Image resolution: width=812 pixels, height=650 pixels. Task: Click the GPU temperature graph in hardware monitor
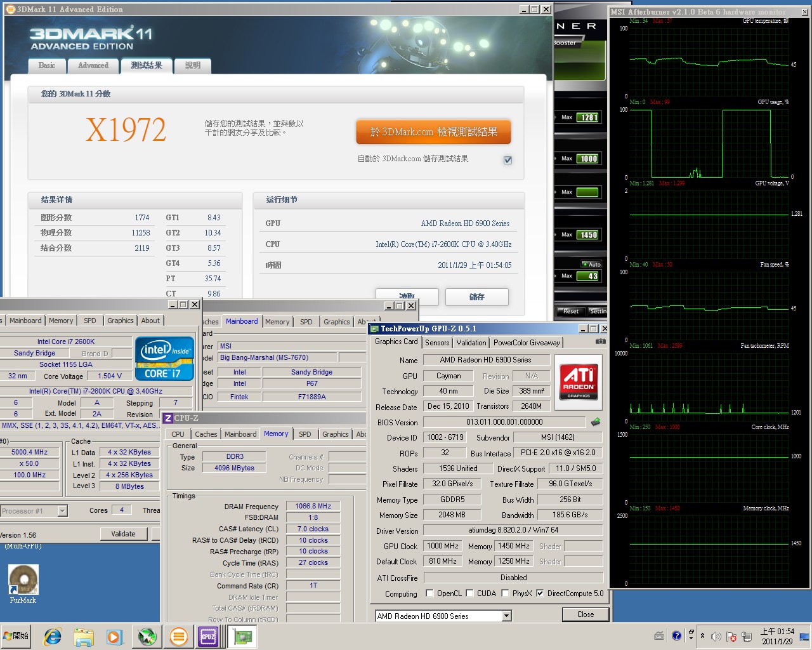pos(709,62)
